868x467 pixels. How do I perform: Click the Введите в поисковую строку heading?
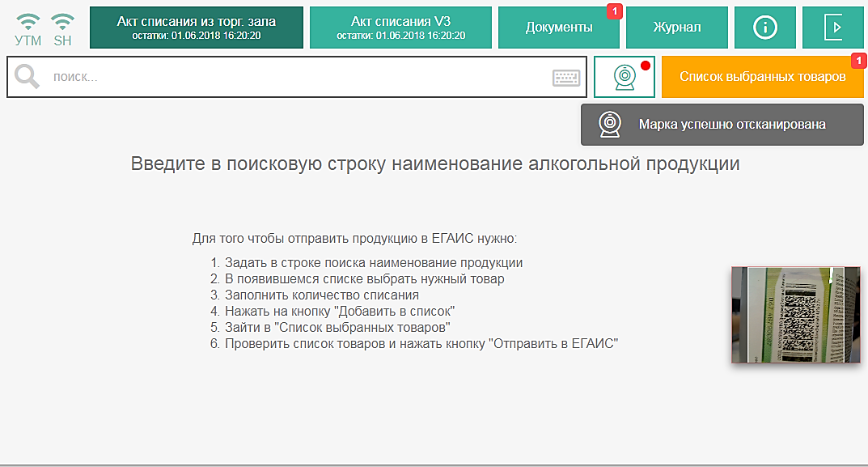point(435,164)
